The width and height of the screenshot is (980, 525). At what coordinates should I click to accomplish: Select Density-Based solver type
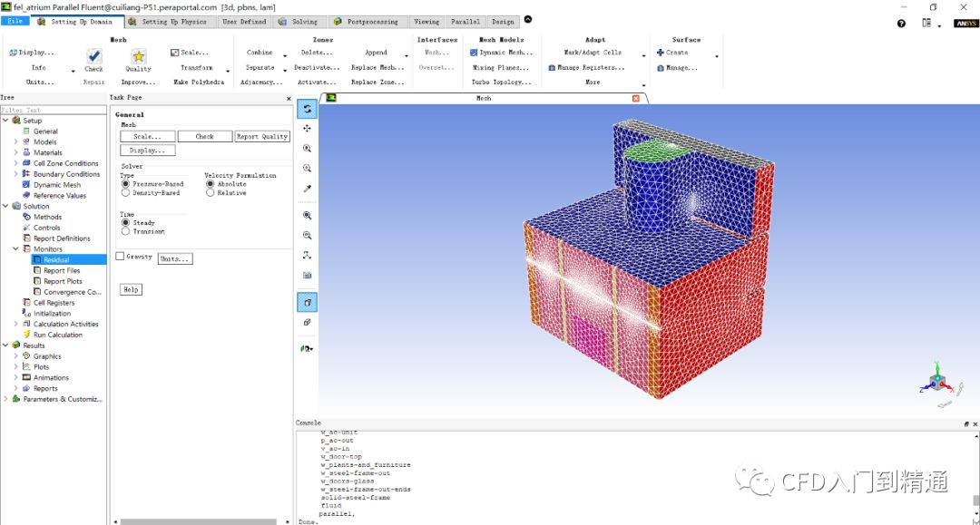[125, 193]
